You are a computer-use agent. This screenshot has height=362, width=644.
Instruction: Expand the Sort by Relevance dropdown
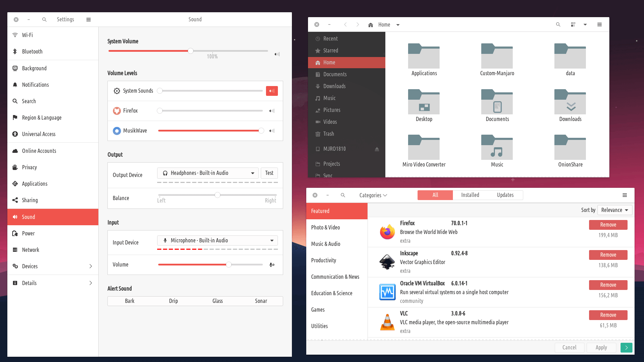pyautogui.click(x=615, y=210)
